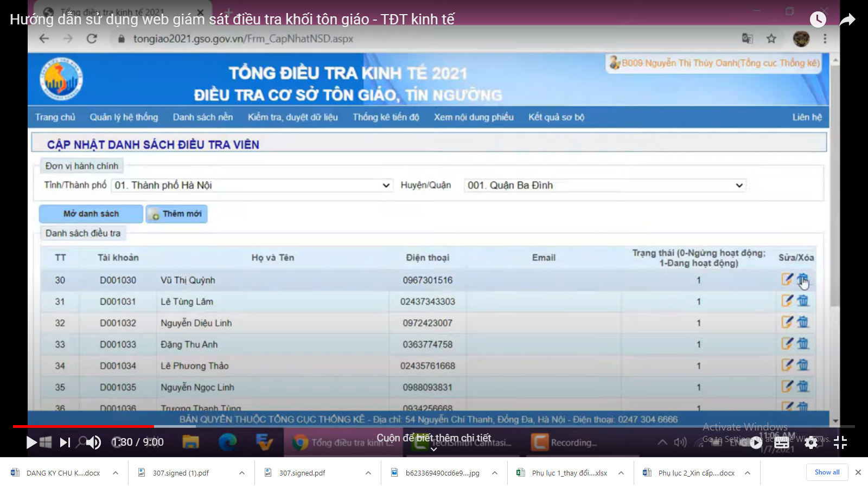Select Thống kê tiến độ in navigation
The height and width of the screenshot is (488, 868).
[x=386, y=117]
